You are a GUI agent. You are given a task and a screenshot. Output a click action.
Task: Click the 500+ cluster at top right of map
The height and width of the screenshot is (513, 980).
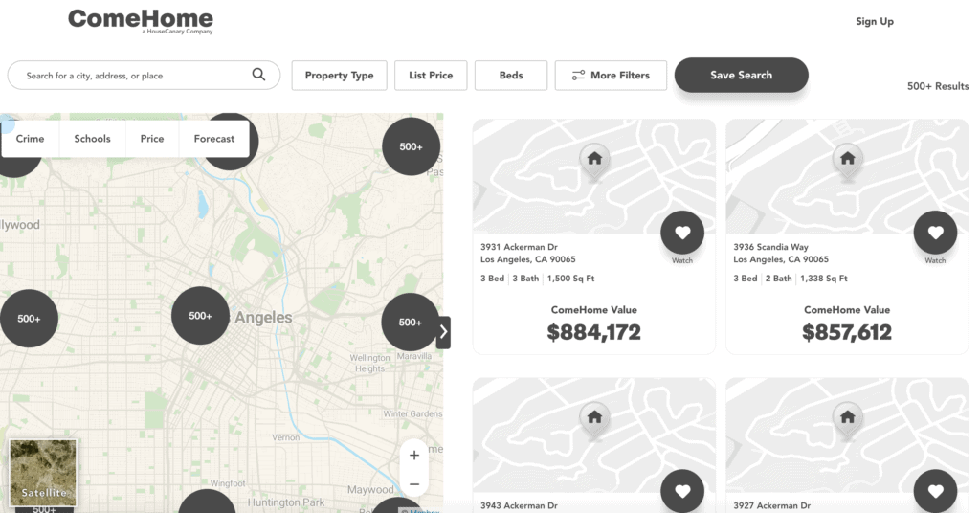411,146
